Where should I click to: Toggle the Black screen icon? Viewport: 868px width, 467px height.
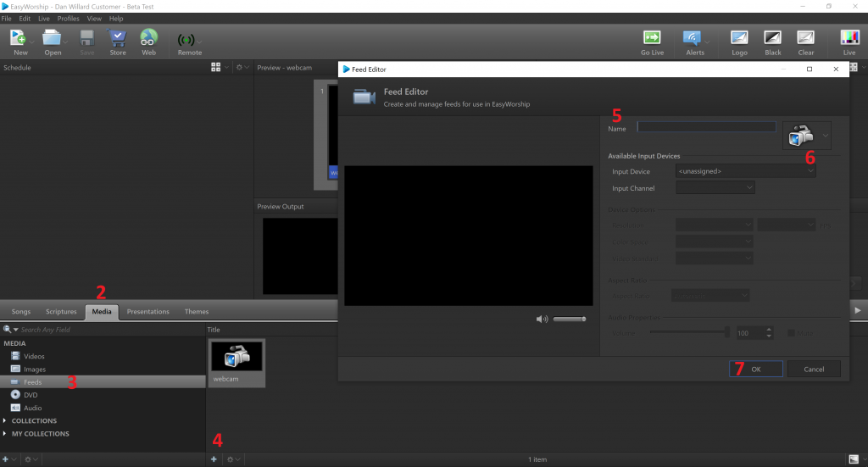(772, 37)
